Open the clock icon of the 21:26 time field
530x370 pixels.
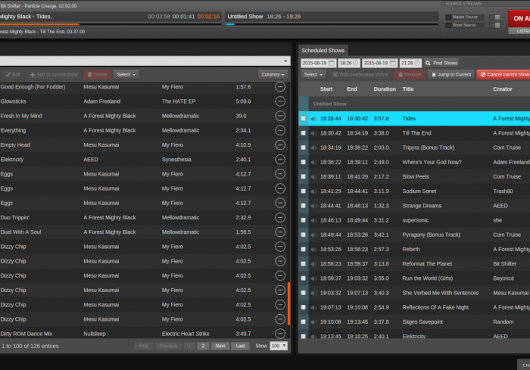(417, 63)
